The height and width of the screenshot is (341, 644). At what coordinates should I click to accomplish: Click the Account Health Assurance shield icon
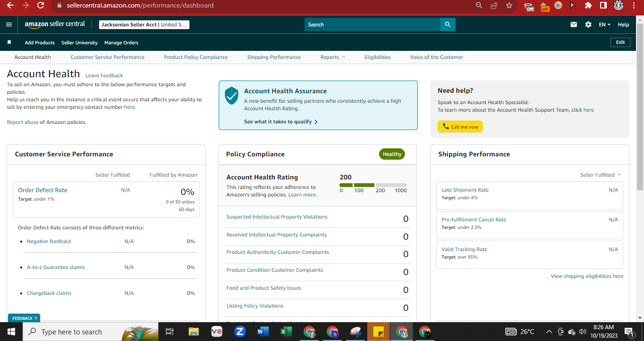click(231, 95)
